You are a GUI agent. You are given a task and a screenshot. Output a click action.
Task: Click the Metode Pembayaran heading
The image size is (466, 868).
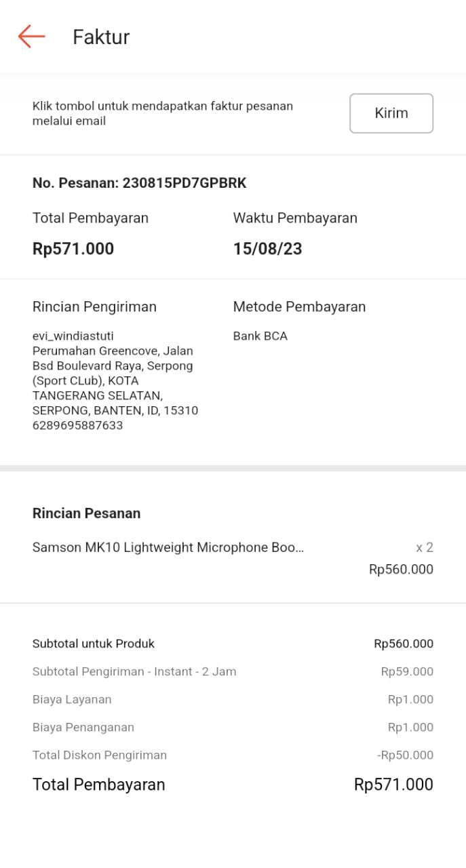299,307
